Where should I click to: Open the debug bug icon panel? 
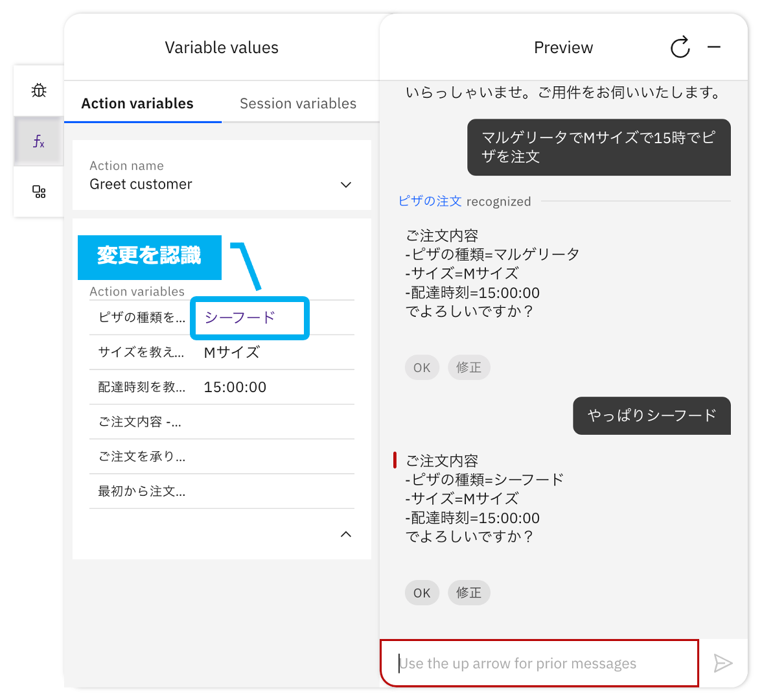coord(38,91)
